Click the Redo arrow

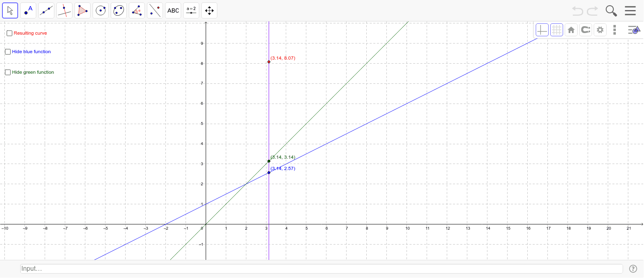point(592,11)
